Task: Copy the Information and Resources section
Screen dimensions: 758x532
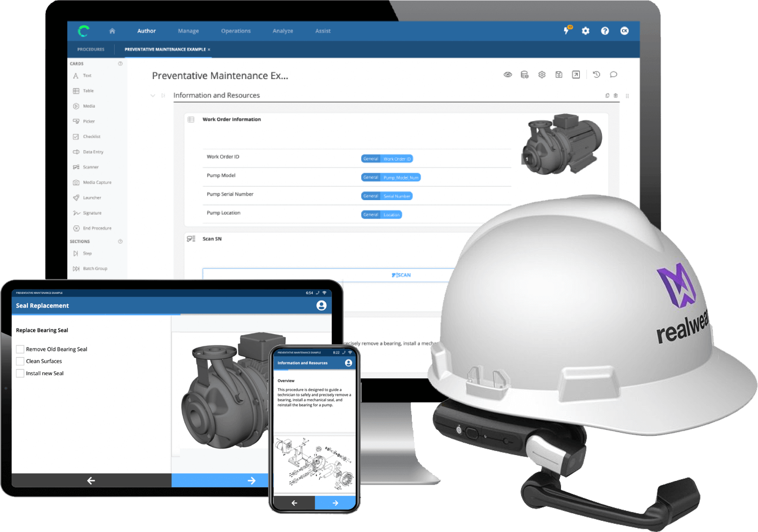Action: click(x=607, y=96)
